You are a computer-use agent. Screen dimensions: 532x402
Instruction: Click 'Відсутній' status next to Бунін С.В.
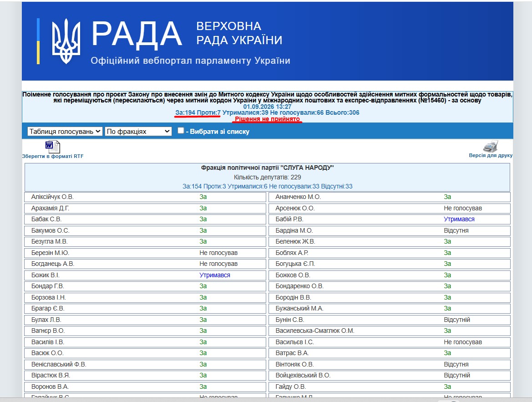pos(456,320)
